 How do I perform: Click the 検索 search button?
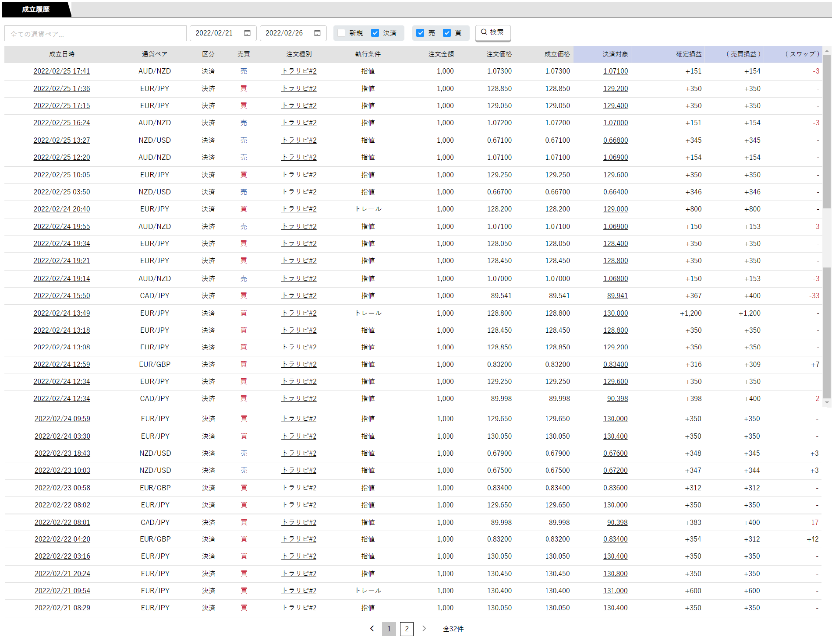(x=493, y=32)
